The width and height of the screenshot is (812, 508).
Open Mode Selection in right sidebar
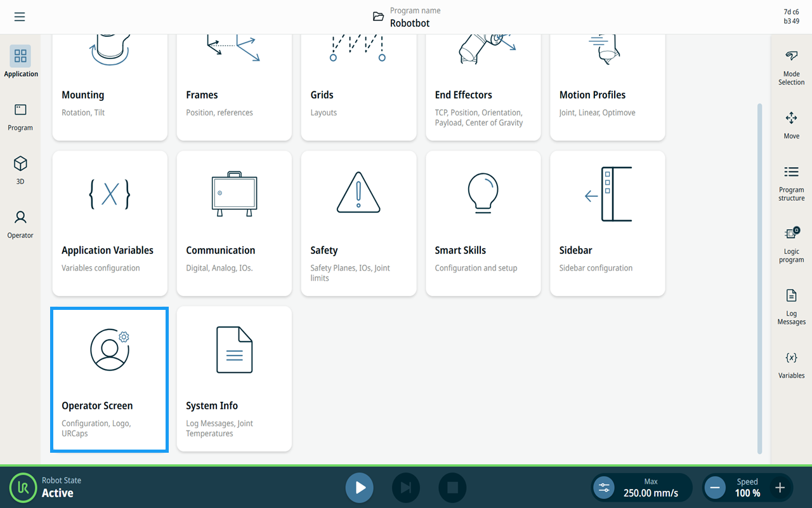[791, 68]
